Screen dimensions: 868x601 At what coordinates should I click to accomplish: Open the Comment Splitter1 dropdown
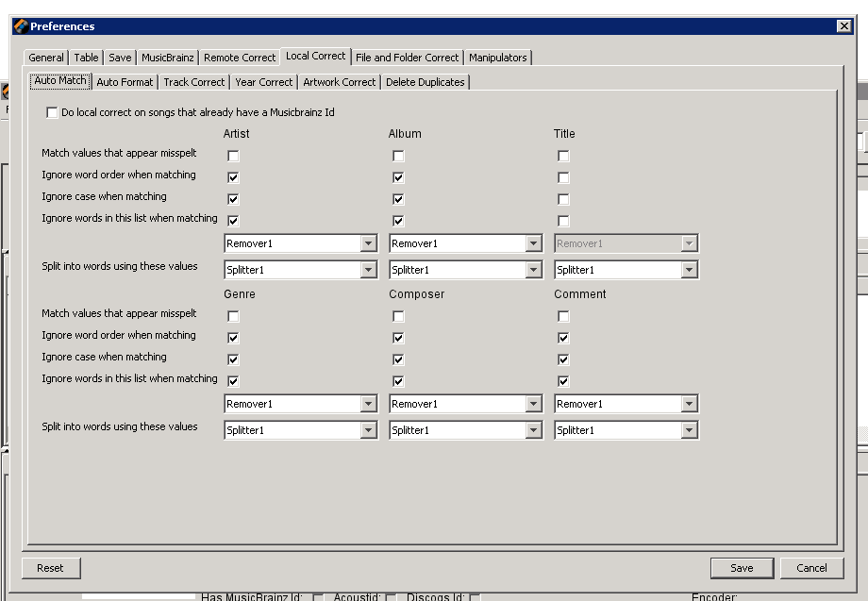(x=626, y=430)
